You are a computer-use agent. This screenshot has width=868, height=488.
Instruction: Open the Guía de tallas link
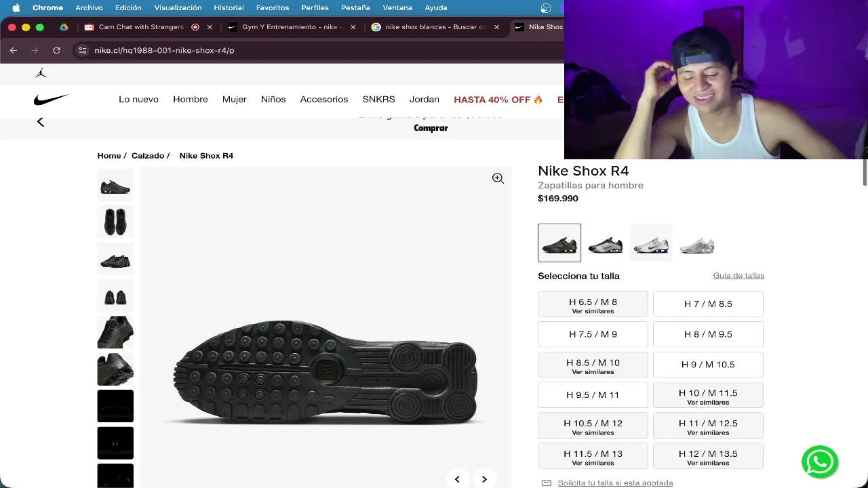click(x=738, y=275)
